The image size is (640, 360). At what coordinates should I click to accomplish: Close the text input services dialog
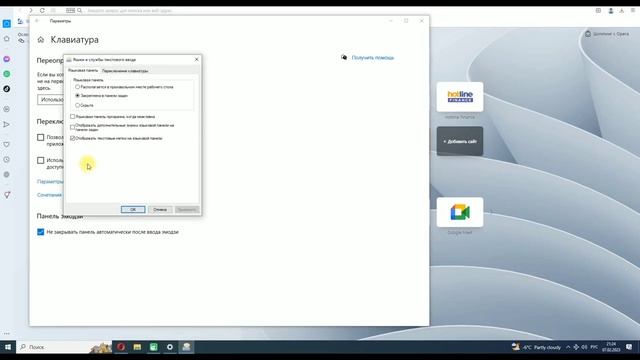(196, 60)
